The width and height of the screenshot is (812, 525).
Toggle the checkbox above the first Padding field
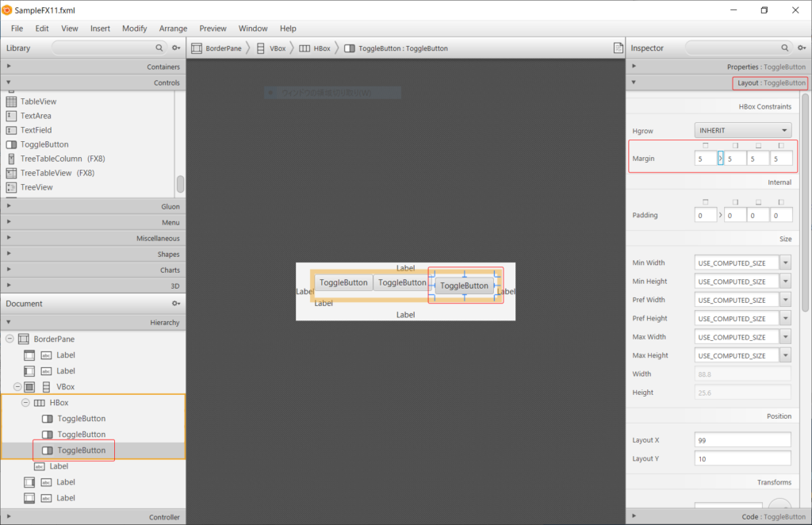coord(705,202)
